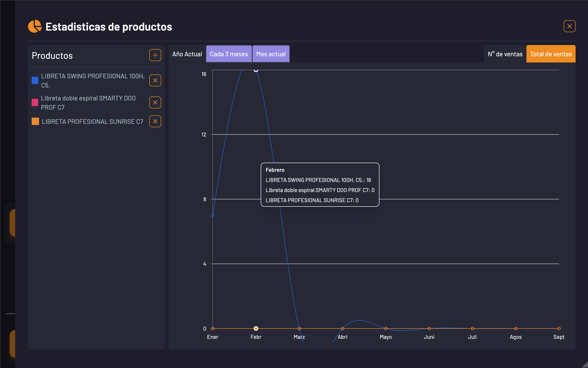The image size is (588, 368).
Task: Expand the Productos list panel
Action: coord(52,56)
